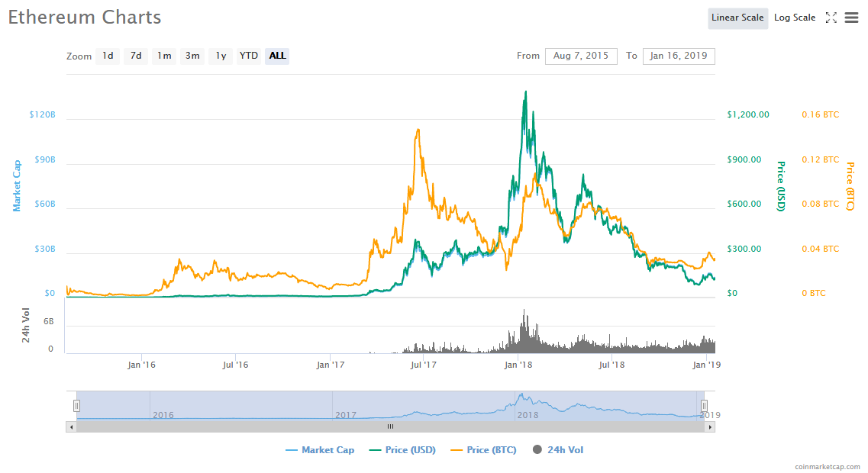
Task: Click the 2016 label in the navigator
Action: 163,415
